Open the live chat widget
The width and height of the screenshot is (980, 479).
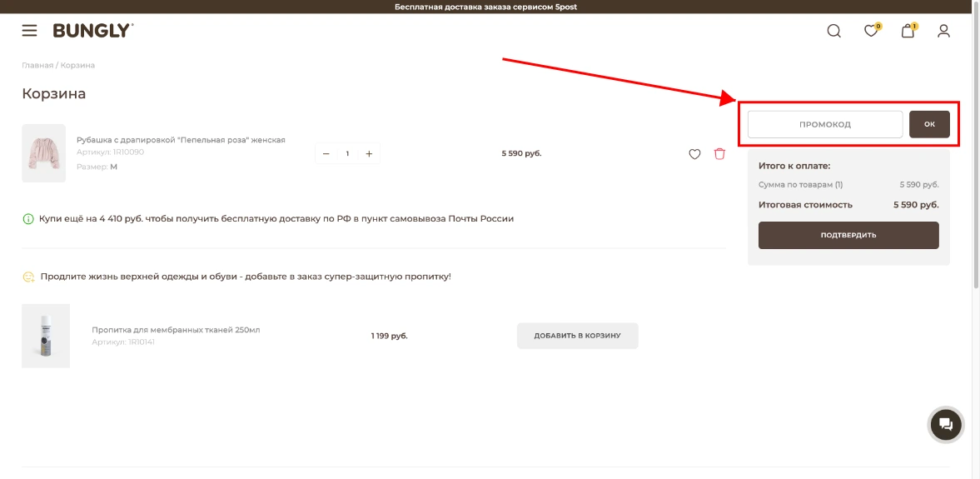click(945, 425)
